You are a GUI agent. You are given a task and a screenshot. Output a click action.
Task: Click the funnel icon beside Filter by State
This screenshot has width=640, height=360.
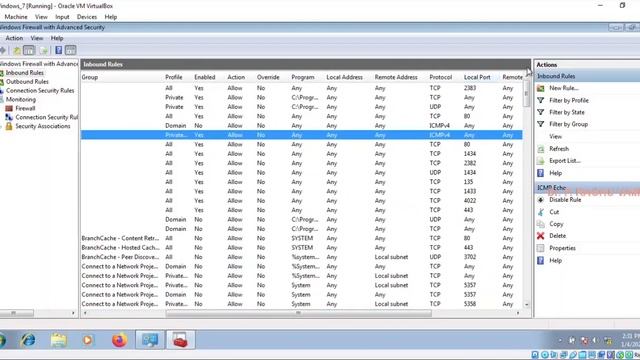[541, 112]
